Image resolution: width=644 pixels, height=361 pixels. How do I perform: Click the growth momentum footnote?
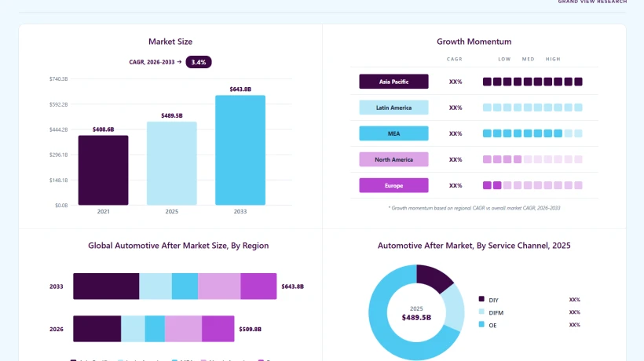[x=474, y=208]
